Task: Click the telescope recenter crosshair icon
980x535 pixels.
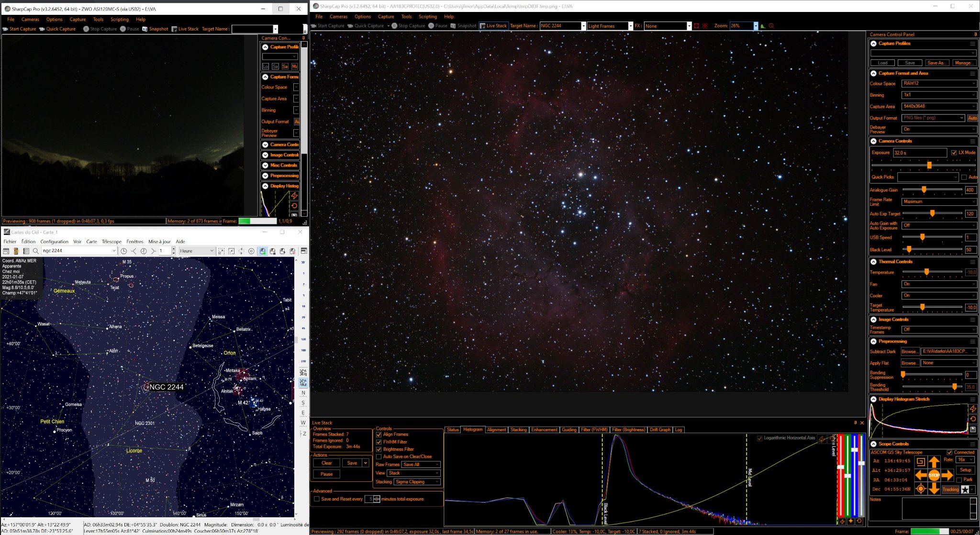Action: coord(920,489)
